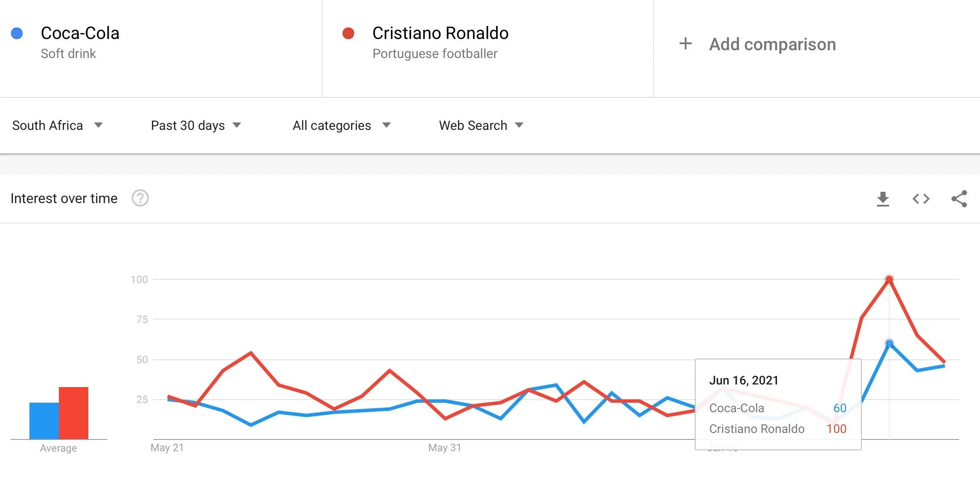Click the Interest over time heading

pyautogui.click(x=64, y=198)
